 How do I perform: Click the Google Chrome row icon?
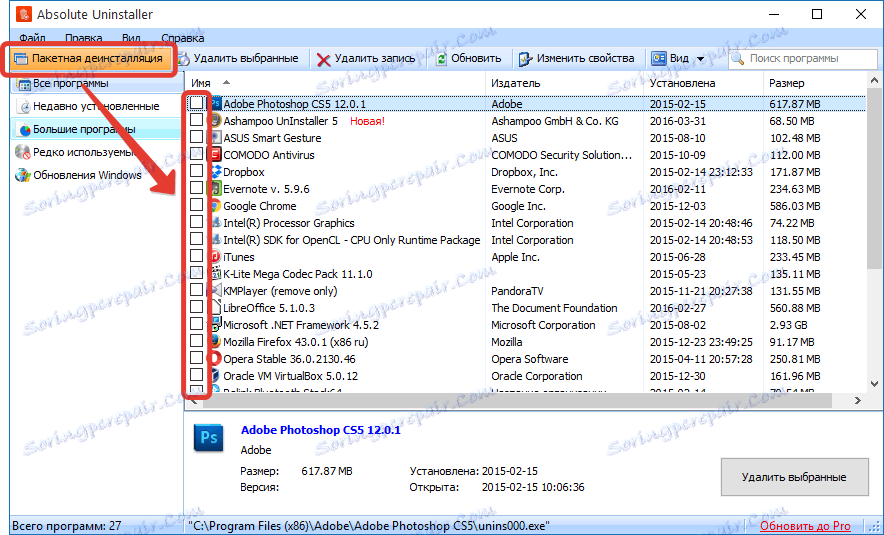pyautogui.click(x=216, y=206)
